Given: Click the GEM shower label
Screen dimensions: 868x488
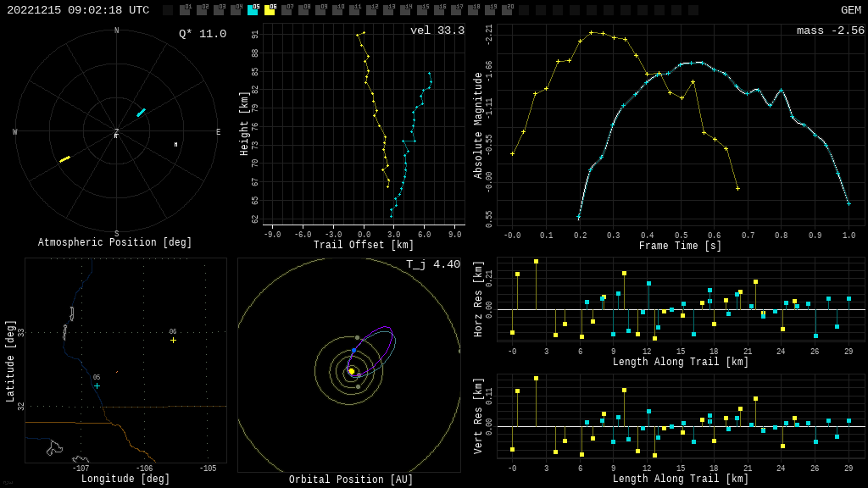Looking at the screenshot, I should 850,10.
